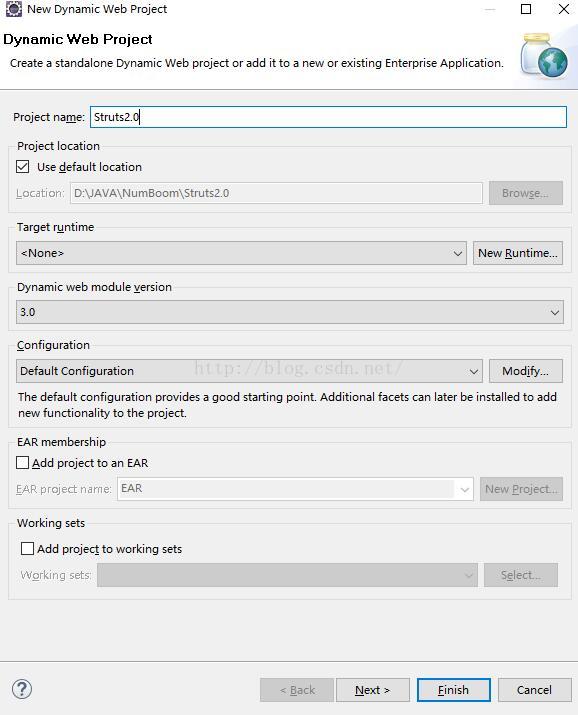This screenshot has width=578, height=715.
Task: Click the Target runtime group label
Action: click(56, 227)
